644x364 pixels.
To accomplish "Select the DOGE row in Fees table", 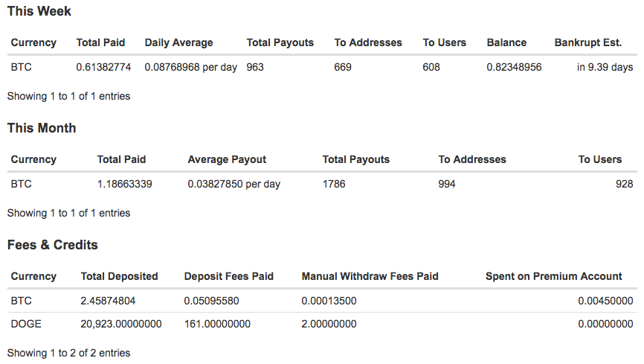I will (322, 324).
